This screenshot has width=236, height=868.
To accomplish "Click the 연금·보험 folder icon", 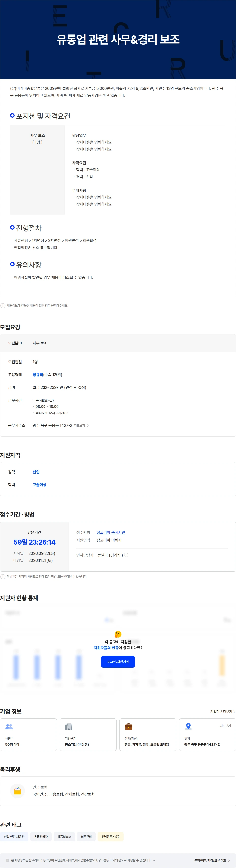I will coord(17,790).
